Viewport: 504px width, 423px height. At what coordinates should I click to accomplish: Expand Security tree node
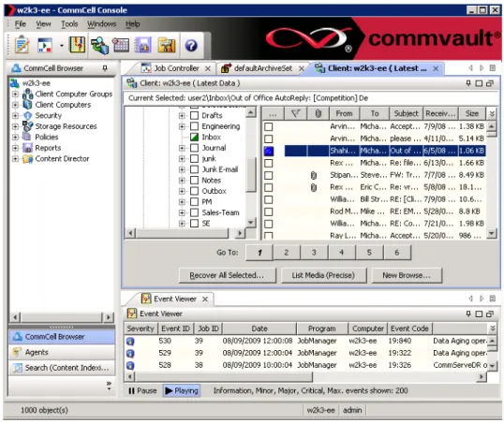[15, 115]
